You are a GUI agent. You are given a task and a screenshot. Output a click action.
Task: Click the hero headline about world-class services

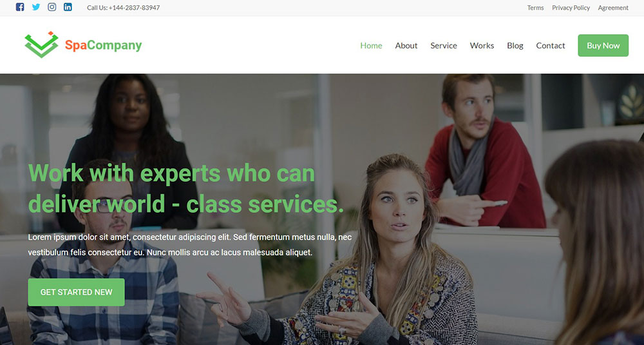185,188
